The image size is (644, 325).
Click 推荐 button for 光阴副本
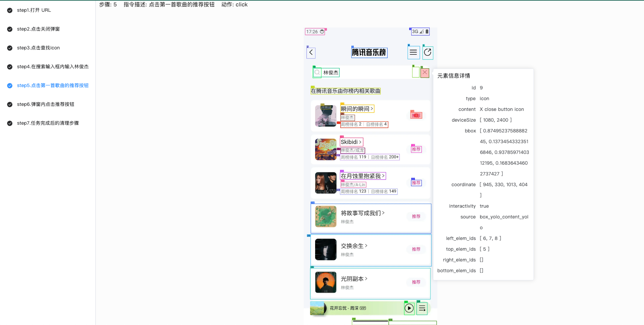[x=416, y=282]
